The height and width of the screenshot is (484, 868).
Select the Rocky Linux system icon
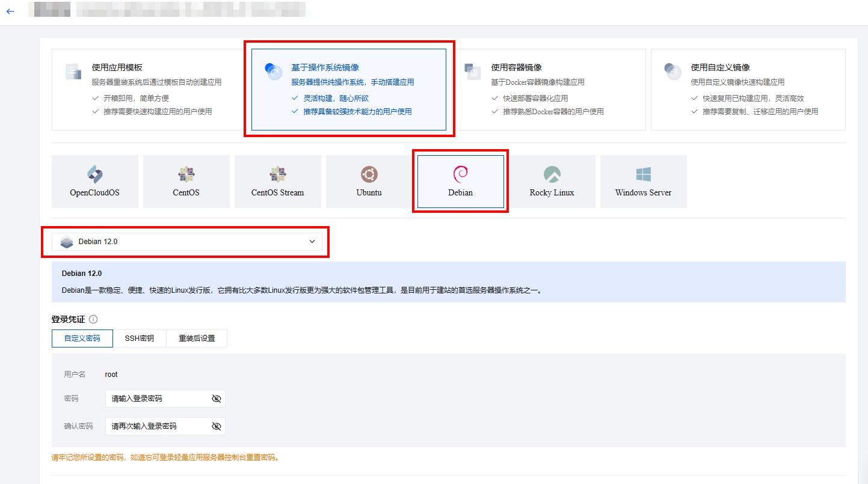(552, 181)
